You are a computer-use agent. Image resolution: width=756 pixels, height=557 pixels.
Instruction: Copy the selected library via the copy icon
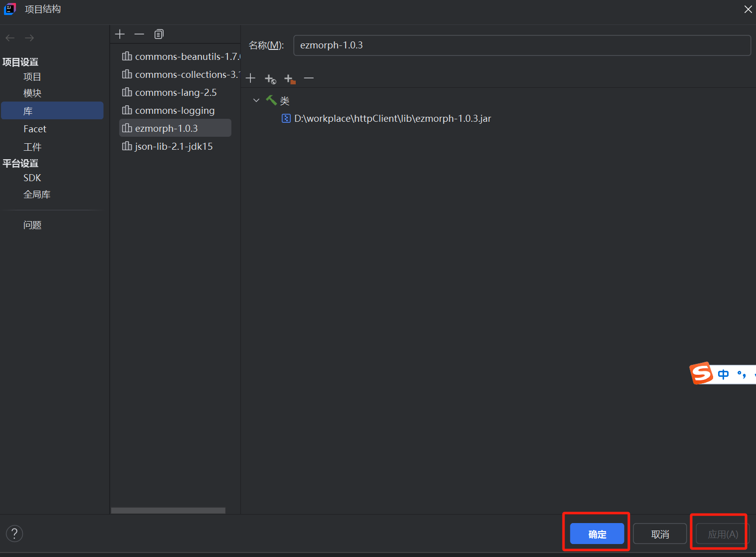click(159, 34)
